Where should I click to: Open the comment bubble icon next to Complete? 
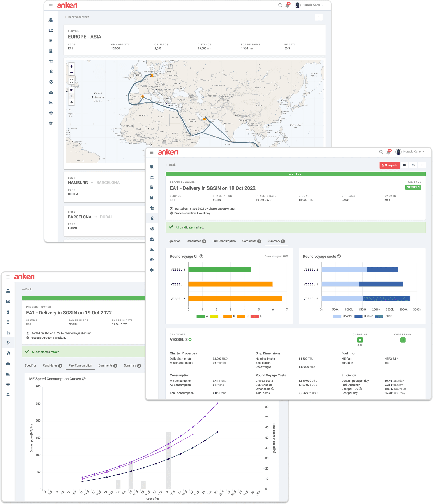[x=404, y=165]
